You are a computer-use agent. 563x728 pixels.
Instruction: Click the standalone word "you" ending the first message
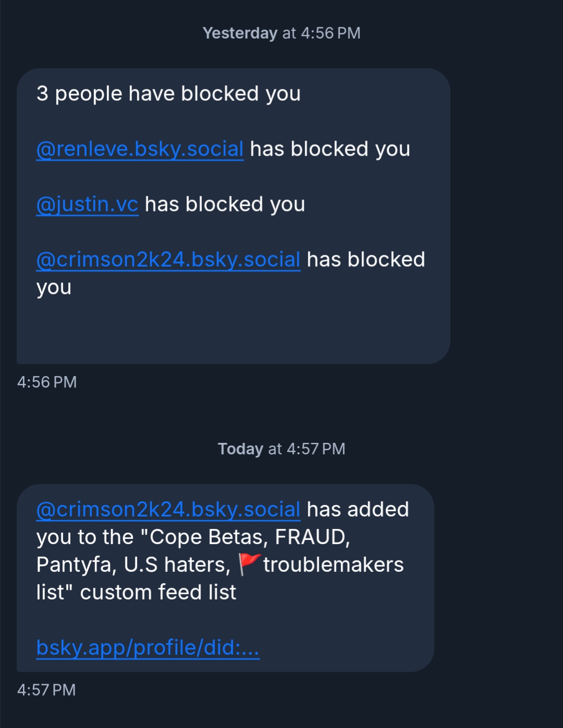pyautogui.click(x=54, y=287)
